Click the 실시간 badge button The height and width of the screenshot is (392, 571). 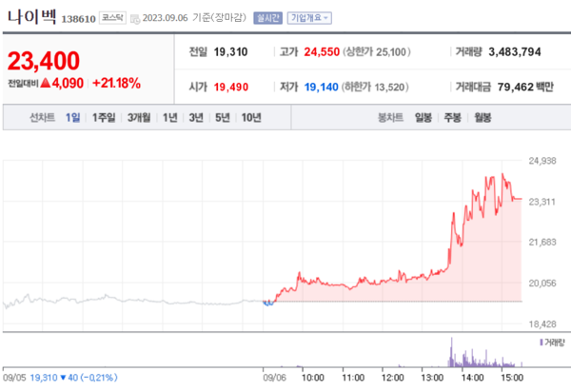tap(267, 17)
